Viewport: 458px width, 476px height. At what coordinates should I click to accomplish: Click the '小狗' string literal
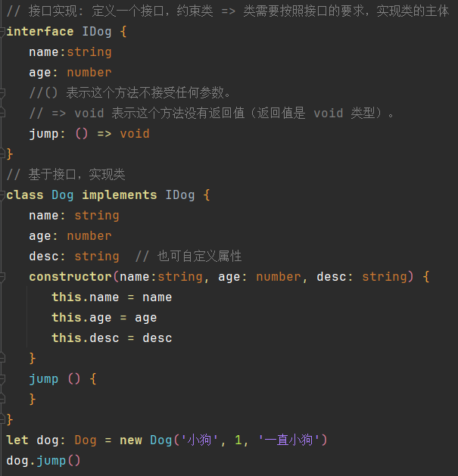[x=199, y=440]
